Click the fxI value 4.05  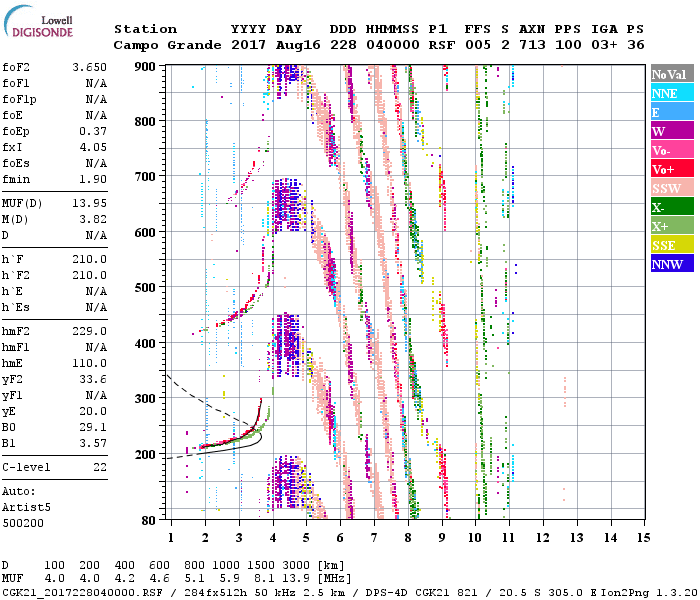click(x=93, y=147)
